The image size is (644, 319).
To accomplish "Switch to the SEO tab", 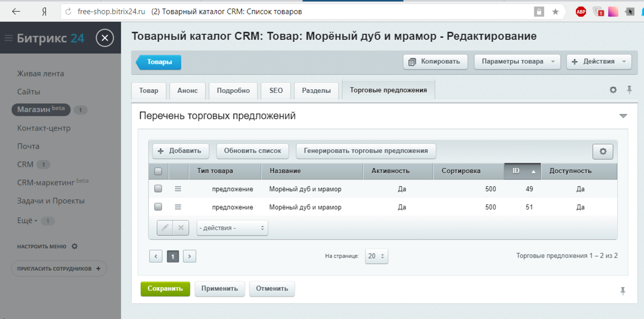I will (276, 91).
